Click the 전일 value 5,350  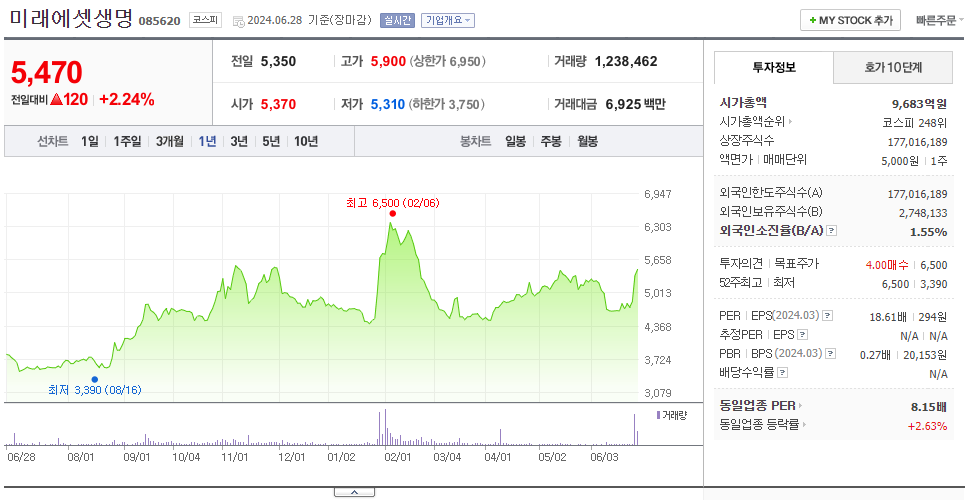pyautogui.click(x=278, y=61)
